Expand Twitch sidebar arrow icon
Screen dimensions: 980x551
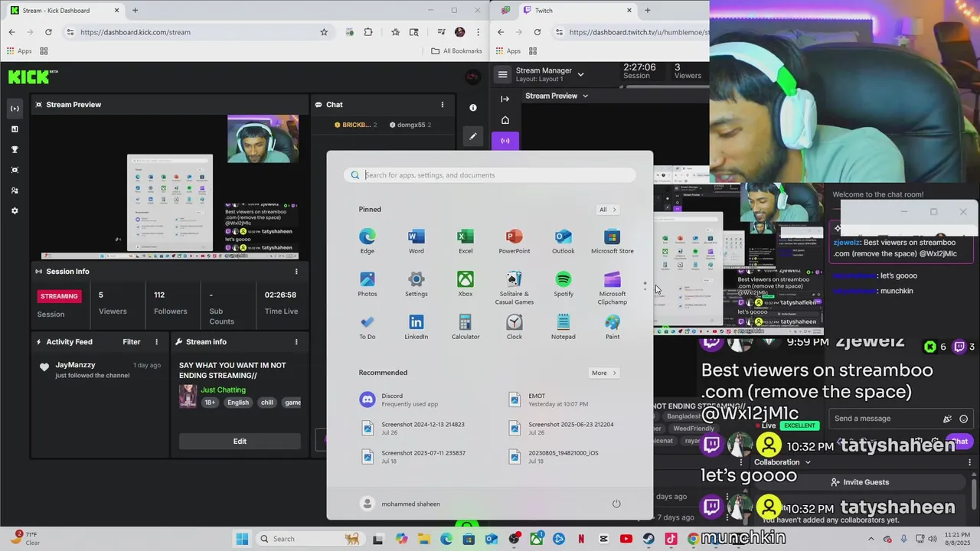[505, 99]
